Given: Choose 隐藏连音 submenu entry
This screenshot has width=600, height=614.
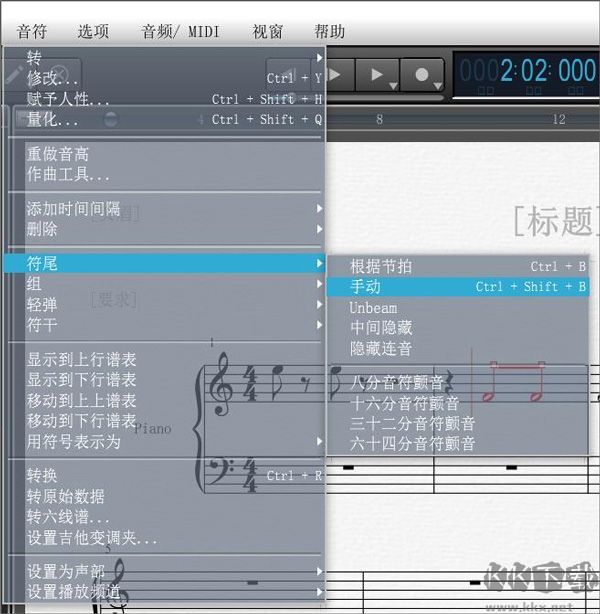Looking at the screenshot, I should (458, 348).
